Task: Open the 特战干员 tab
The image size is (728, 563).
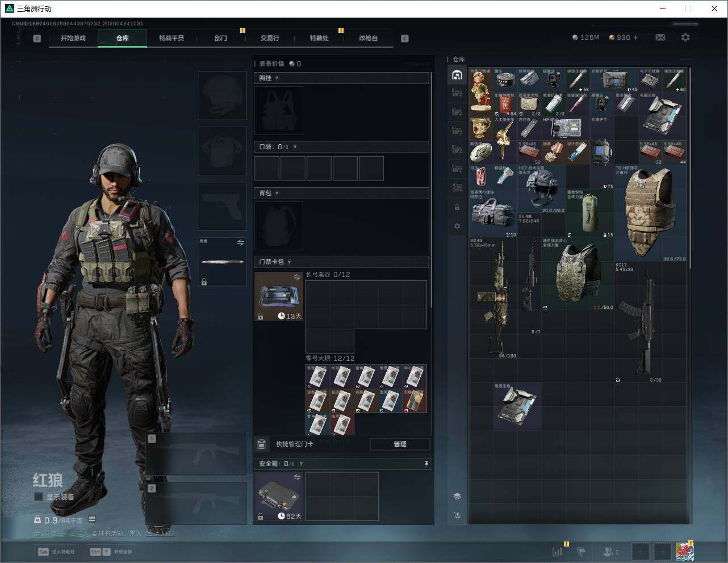Action: point(171,38)
